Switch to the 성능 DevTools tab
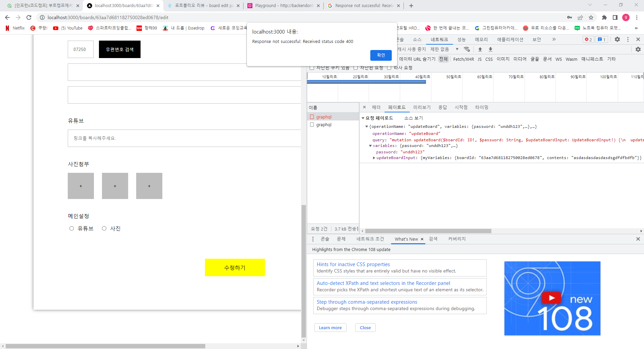The height and width of the screenshot is (349, 644). click(x=462, y=40)
